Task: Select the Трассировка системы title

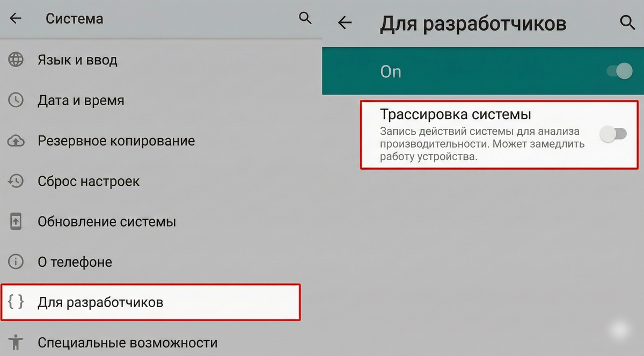Action: [456, 114]
